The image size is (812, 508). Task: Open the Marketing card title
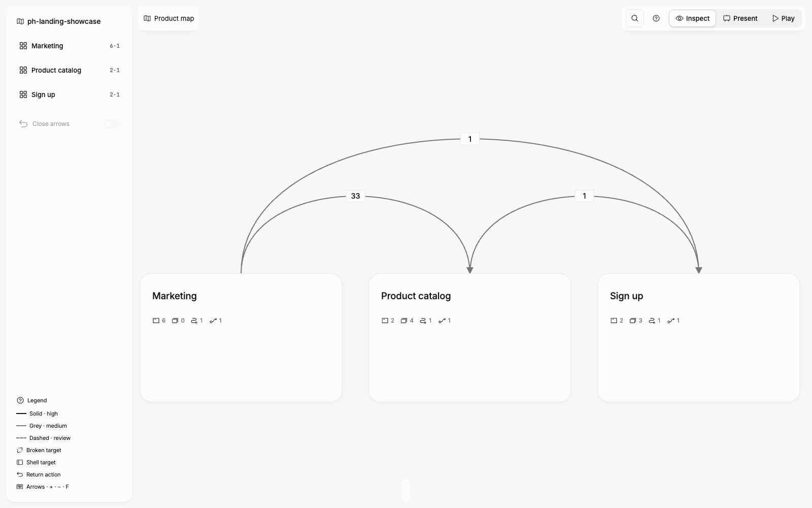coord(175,296)
